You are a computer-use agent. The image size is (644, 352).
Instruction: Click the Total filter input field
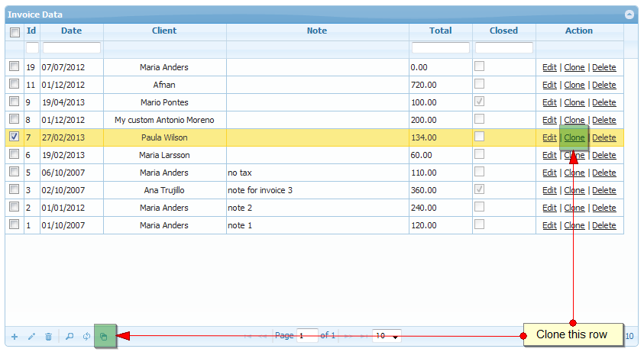click(x=440, y=47)
